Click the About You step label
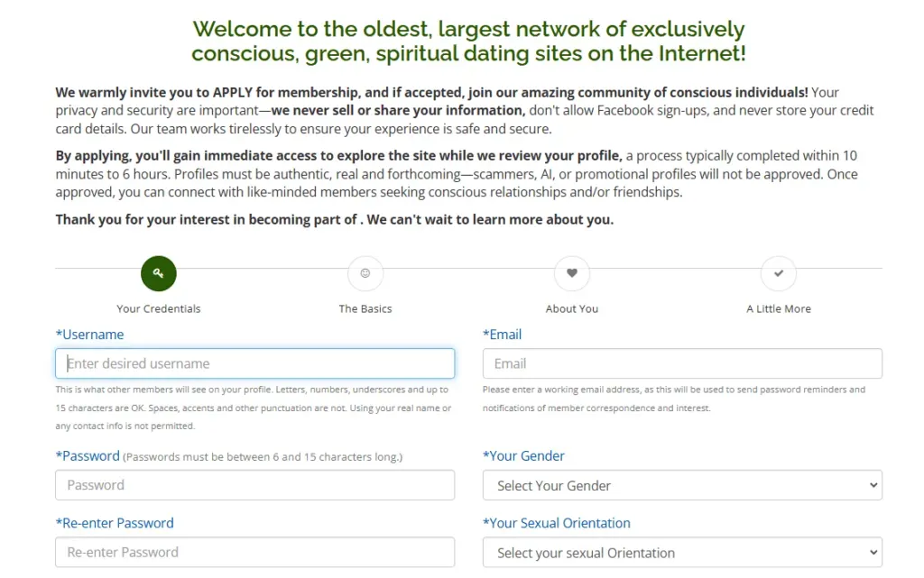This screenshot has width=924, height=578. pyautogui.click(x=571, y=307)
